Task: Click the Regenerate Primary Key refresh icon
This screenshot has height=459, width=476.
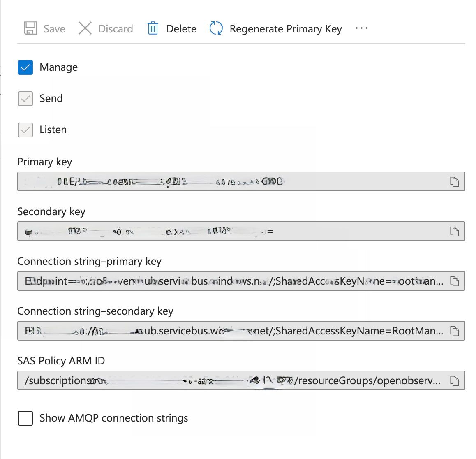Action: [216, 28]
